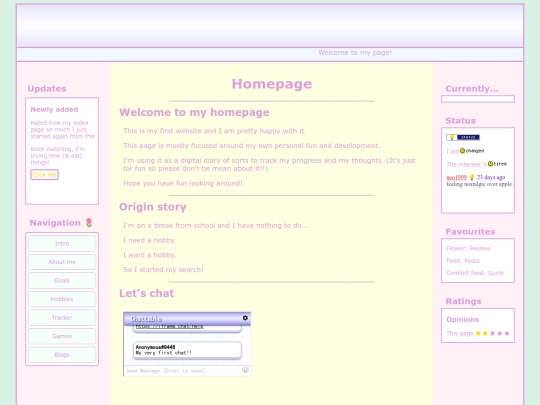Open Chattable settings gear icon
Viewport: 540px width, 405px height.
click(x=245, y=318)
